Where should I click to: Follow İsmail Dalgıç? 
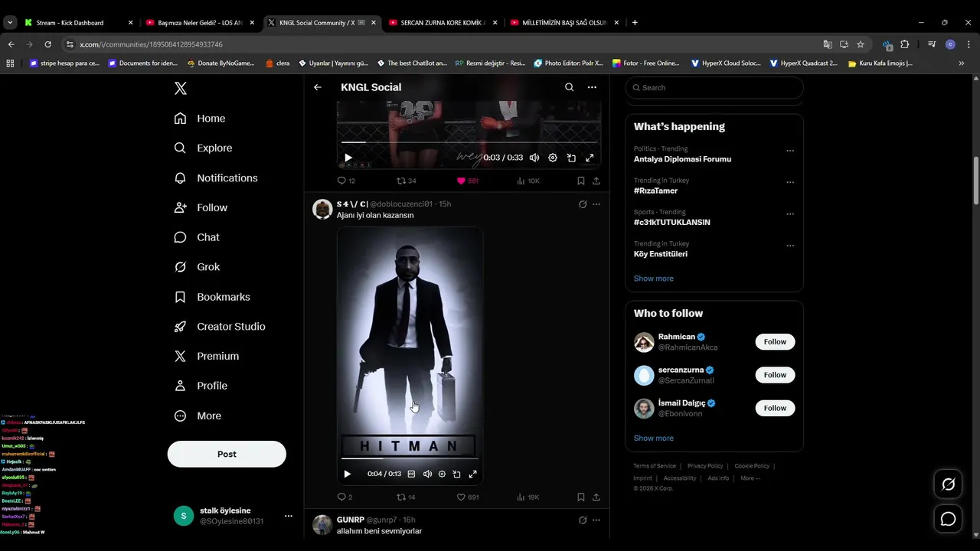pos(775,408)
